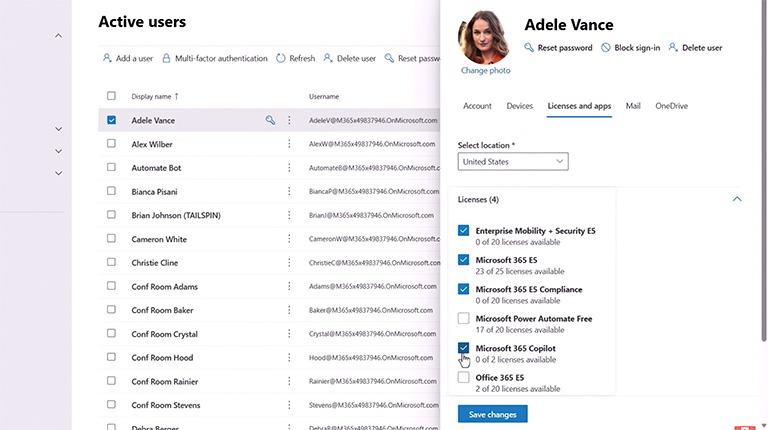Image resolution: width=768 pixels, height=430 pixels.
Task: Open the Select location dropdown
Action: click(513, 162)
